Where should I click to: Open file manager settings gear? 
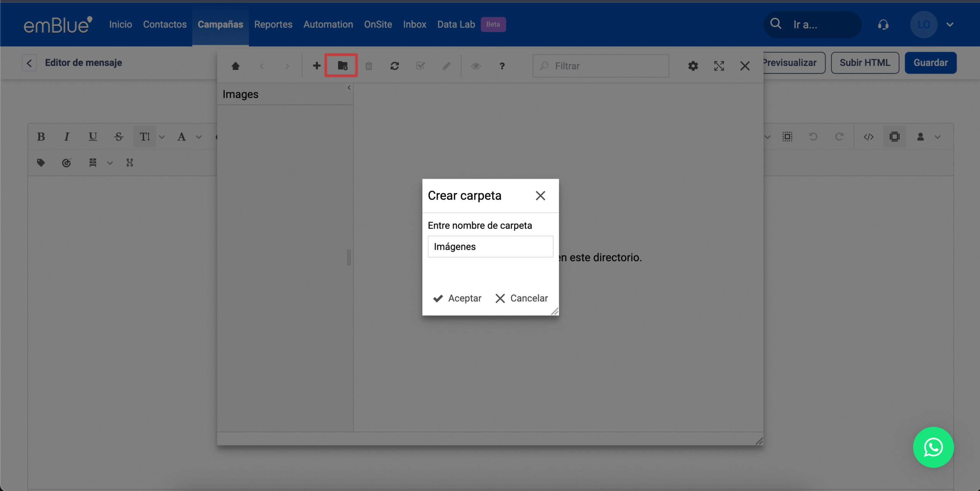pyautogui.click(x=693, y=66)
